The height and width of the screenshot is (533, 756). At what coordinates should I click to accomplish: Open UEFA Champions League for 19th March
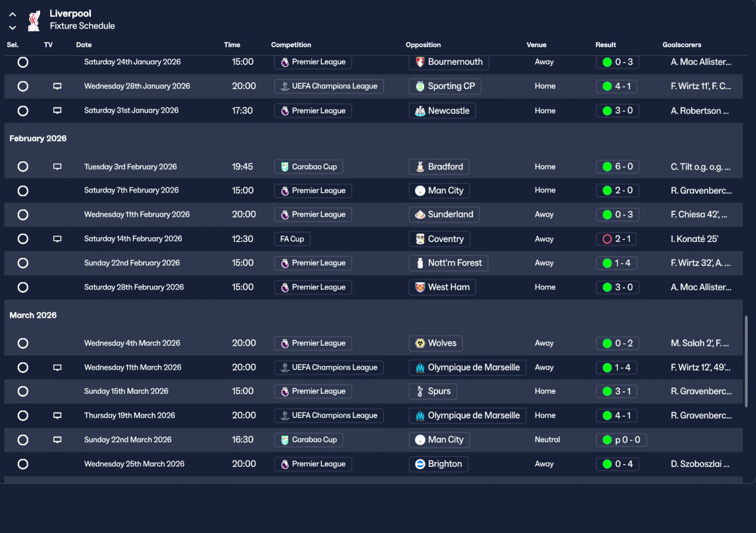(329, 416)
